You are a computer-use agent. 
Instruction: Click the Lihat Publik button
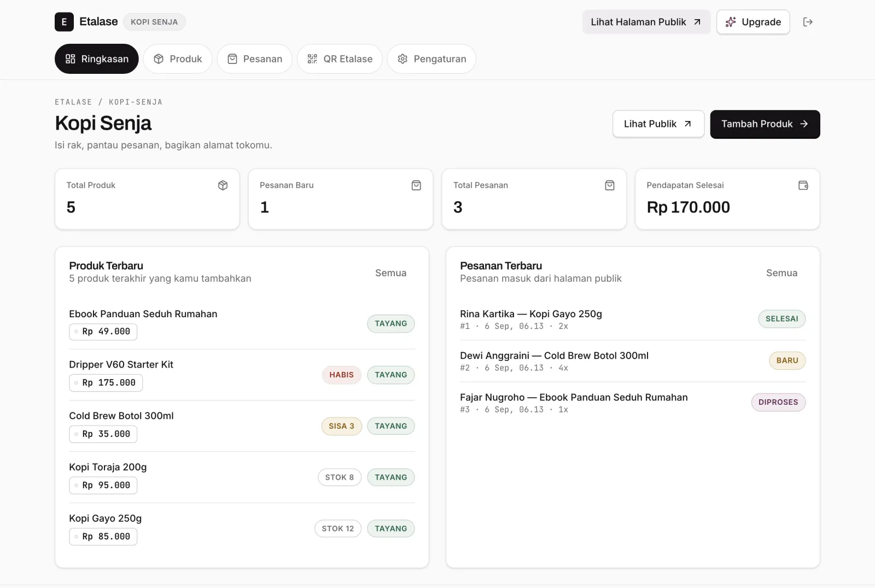click(658, 124)
